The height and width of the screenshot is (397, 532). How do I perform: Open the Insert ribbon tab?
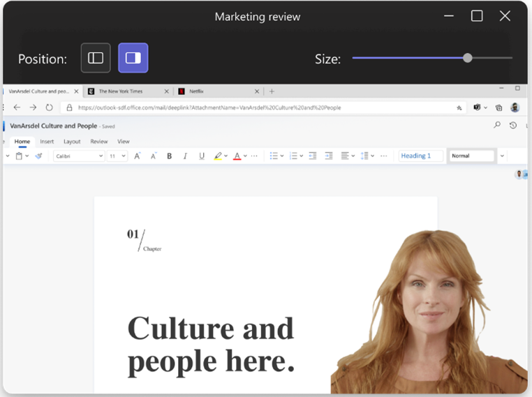click(47, 142)
